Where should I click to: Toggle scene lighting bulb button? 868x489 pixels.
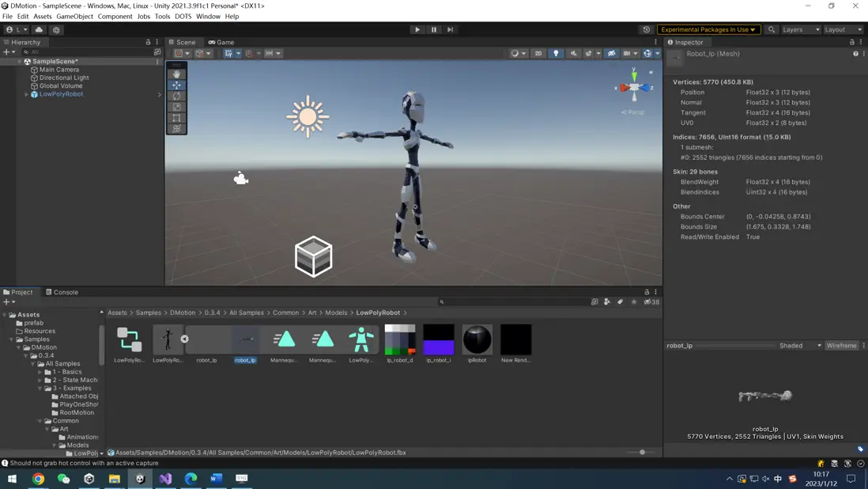pyautogui.click(x=556, y=54)
